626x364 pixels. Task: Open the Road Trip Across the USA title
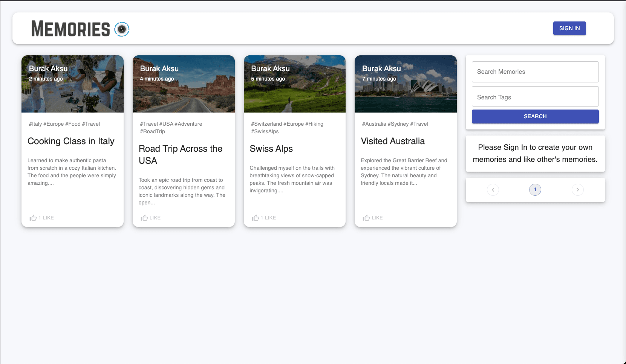(x=181, y=155)
